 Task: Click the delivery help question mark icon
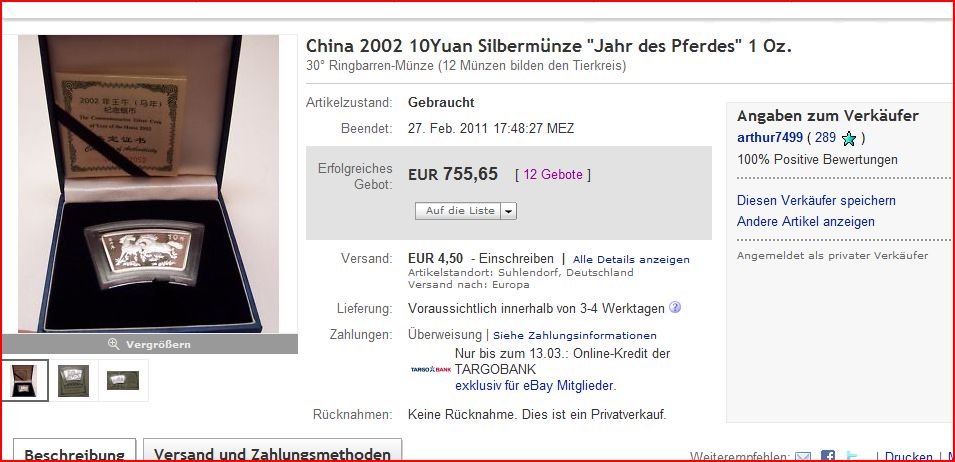675,307
